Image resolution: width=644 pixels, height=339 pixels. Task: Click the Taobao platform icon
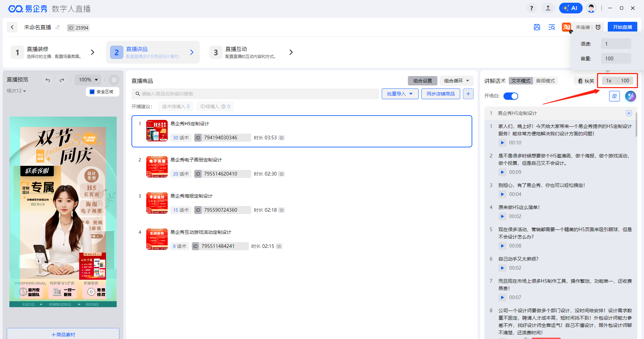567,27
